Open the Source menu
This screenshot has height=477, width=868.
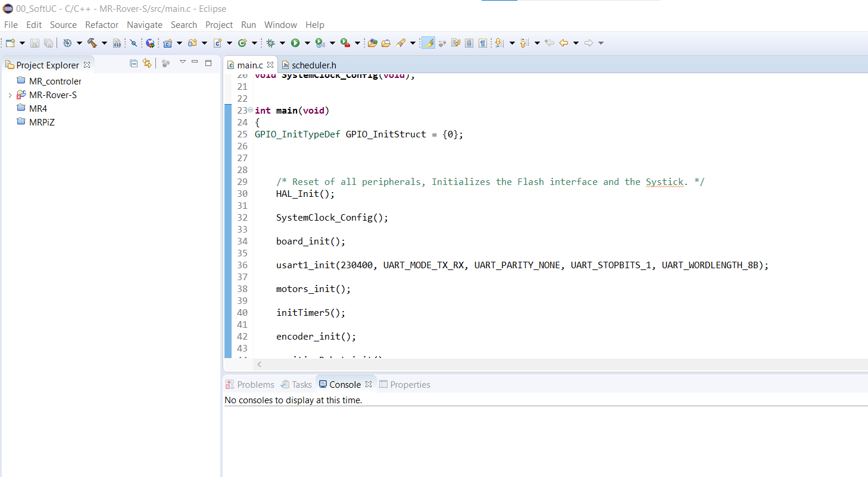pos(63,24)
